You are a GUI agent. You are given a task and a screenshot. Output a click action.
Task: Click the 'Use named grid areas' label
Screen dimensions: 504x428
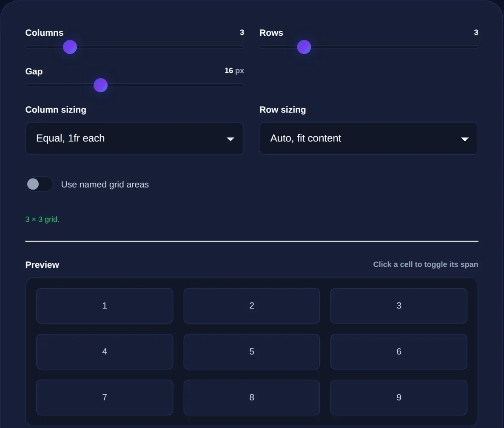click(105, 184)
